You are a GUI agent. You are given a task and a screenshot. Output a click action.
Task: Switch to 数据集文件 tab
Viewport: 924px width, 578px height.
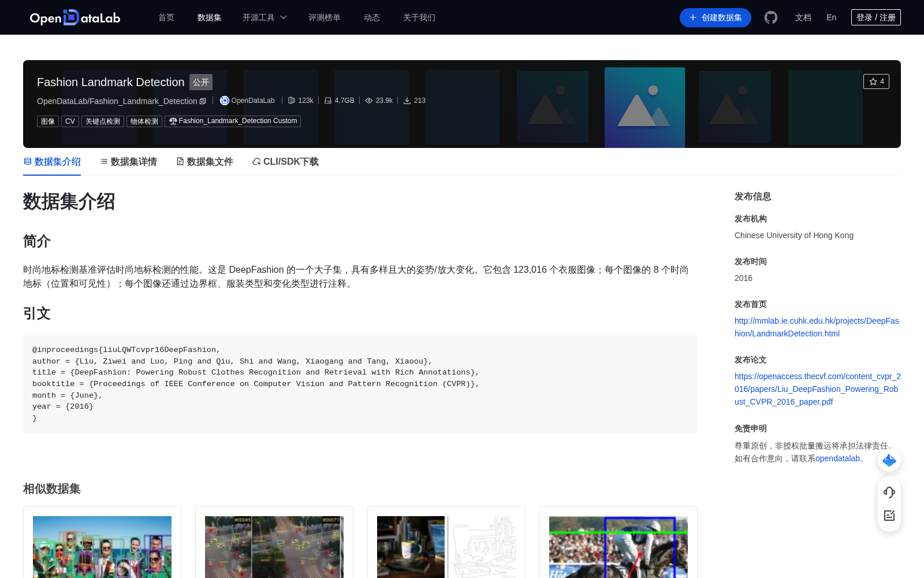pyautogui.click(x=204, y=162)
